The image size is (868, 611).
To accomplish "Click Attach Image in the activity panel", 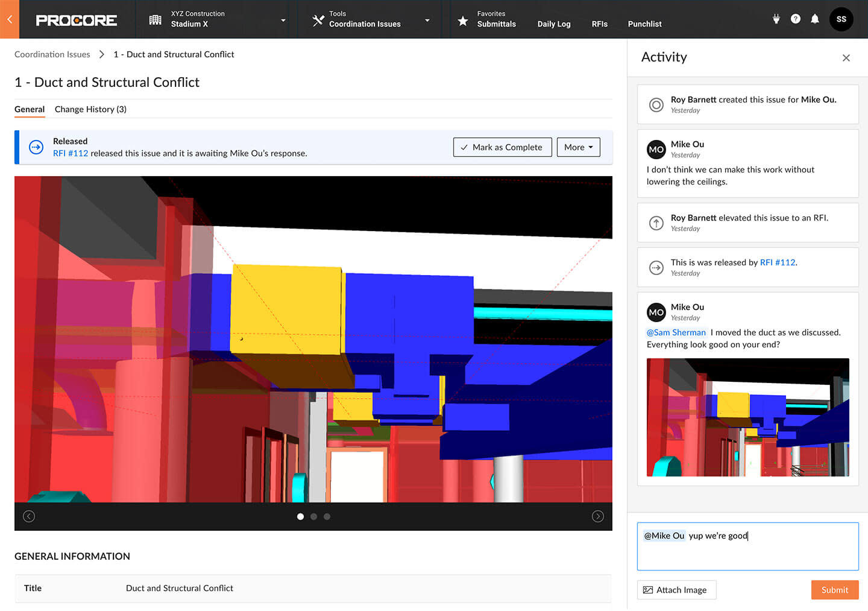I will 676,590.
